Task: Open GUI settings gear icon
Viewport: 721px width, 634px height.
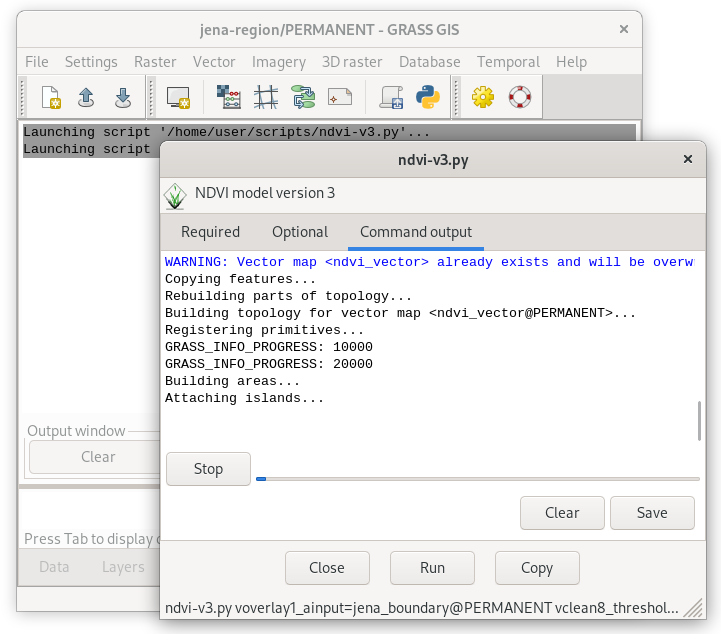Action: click(x=483, y=97)
